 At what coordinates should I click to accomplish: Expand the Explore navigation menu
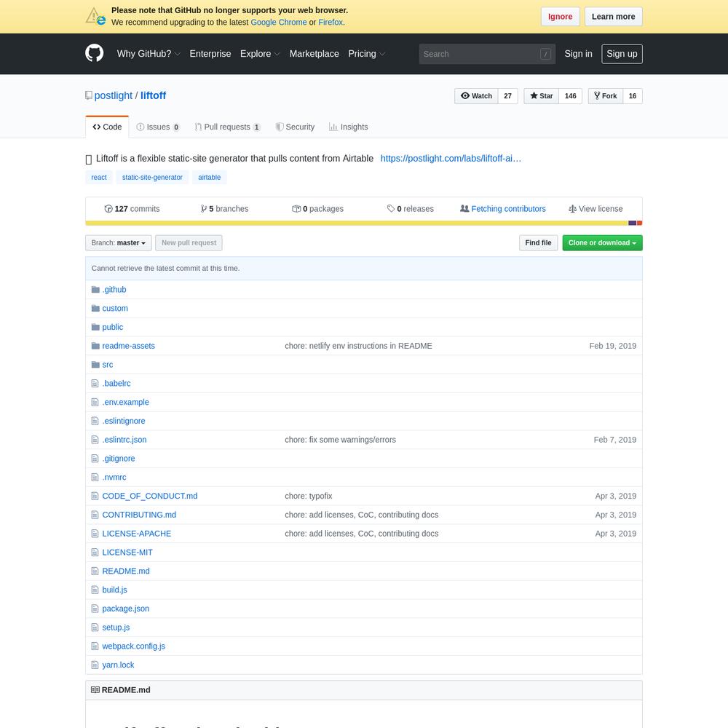pos(260,54)
